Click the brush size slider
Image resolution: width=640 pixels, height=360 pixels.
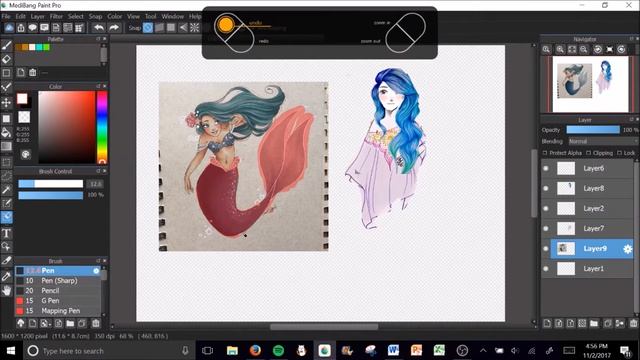click(x=51, y=184)
